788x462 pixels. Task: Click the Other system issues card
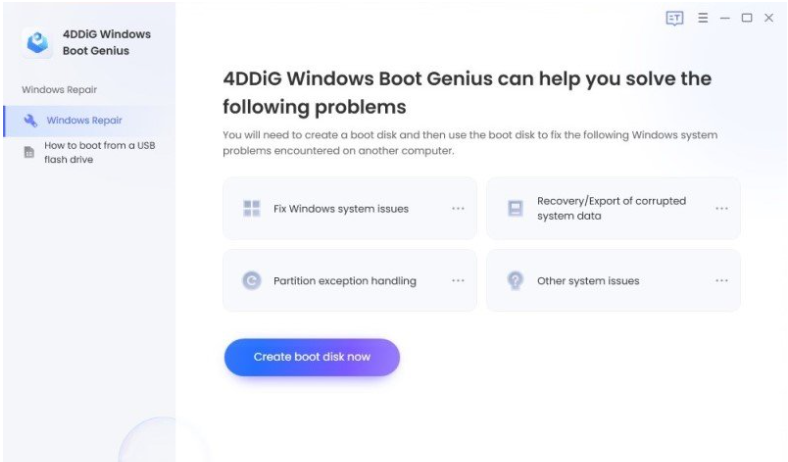tap(613, 281)
